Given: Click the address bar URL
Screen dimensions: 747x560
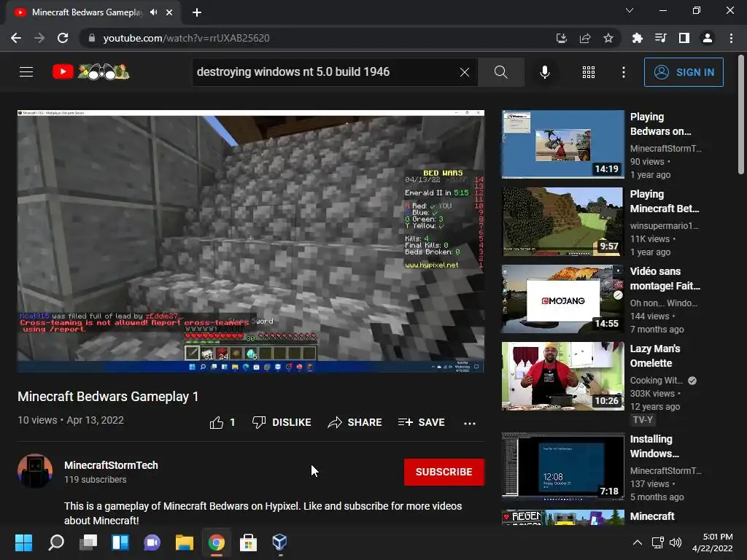Looking at the screenshot, I should (186, 38).
